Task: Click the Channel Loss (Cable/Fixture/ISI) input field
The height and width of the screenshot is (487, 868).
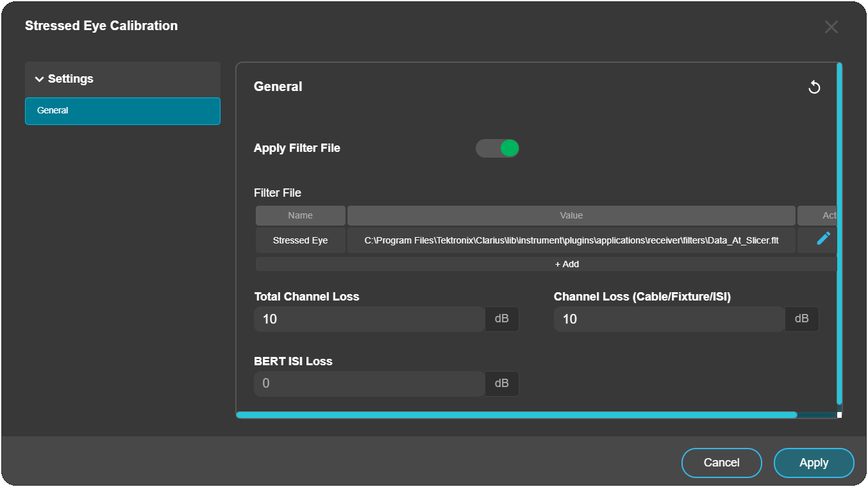Action: pyautogui.click(x=669, y=319)
